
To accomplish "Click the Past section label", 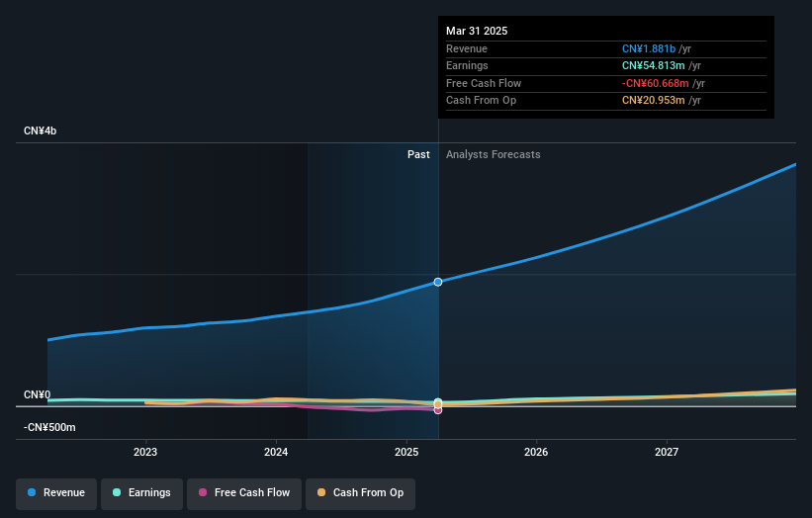I will pos(418,154).
